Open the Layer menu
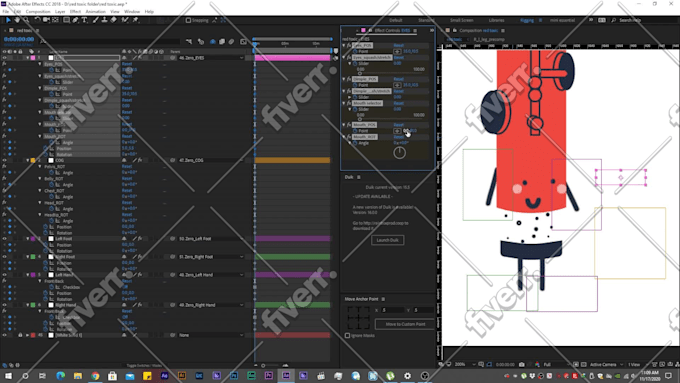 click(60, 11)
